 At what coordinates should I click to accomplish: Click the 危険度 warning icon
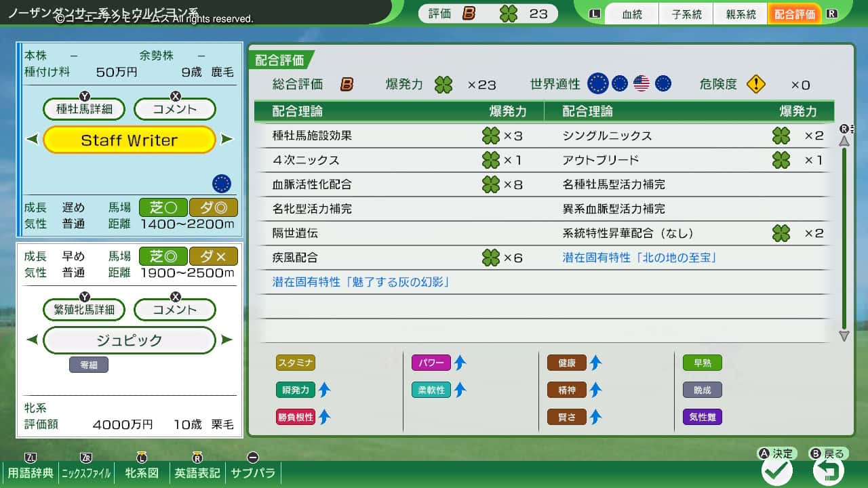(755, 84)
